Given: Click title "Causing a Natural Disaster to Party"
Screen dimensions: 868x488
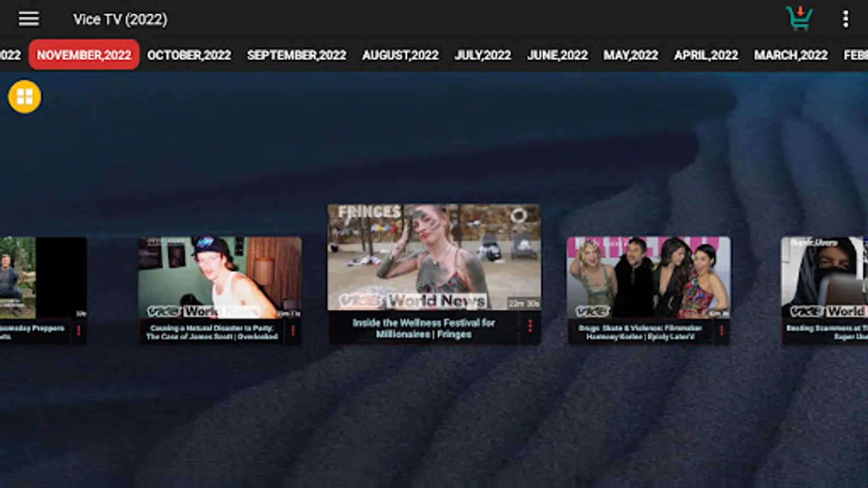Looking at the screenshot, I should pos(212,332).
